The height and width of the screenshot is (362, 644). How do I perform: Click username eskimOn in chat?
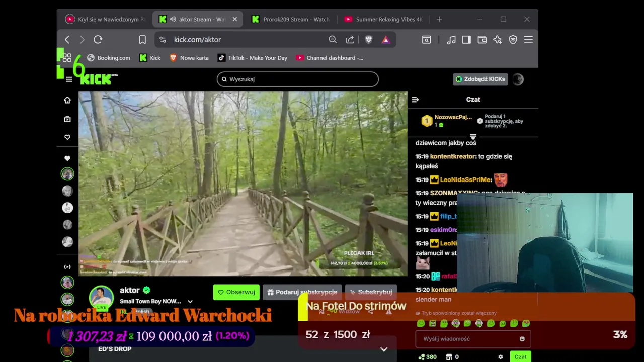tap(443, 230)
